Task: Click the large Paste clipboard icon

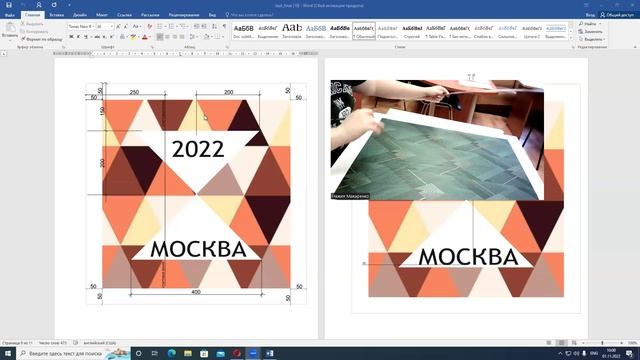Action: 10,28
